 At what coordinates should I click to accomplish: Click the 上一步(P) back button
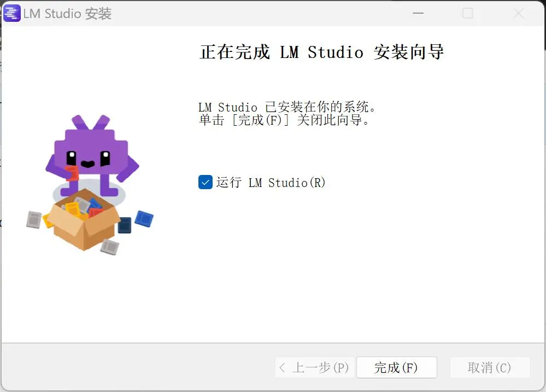[x=314, y=367]
